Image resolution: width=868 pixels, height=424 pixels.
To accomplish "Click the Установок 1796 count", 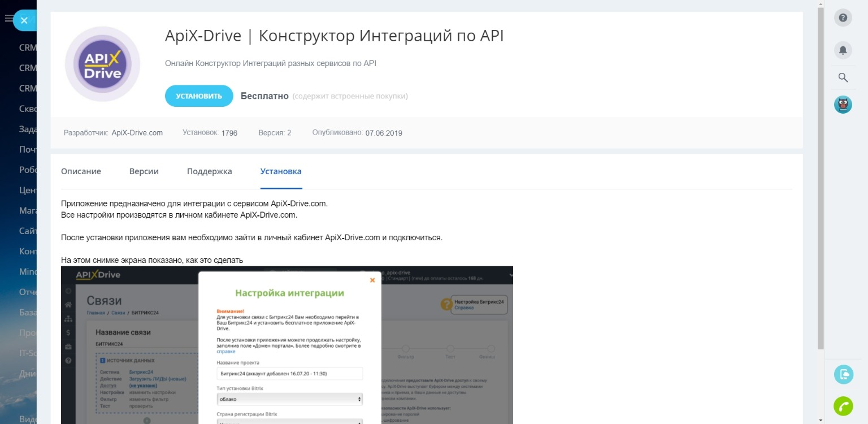I will (210, 133).
